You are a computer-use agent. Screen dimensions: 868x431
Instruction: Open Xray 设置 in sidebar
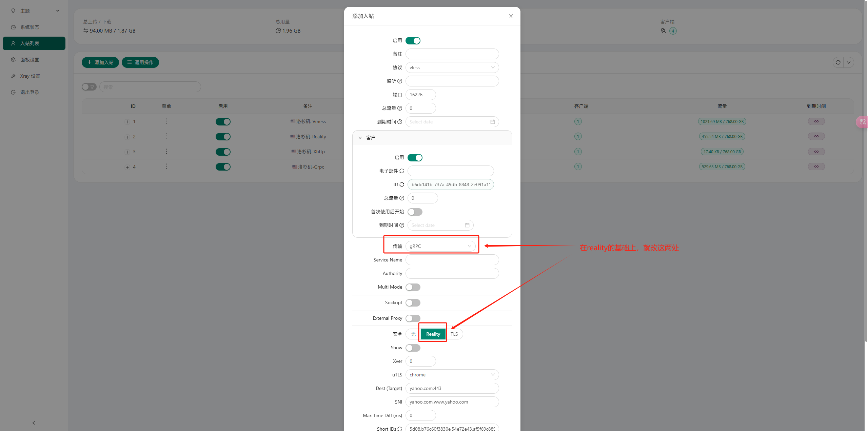[30, 76]
